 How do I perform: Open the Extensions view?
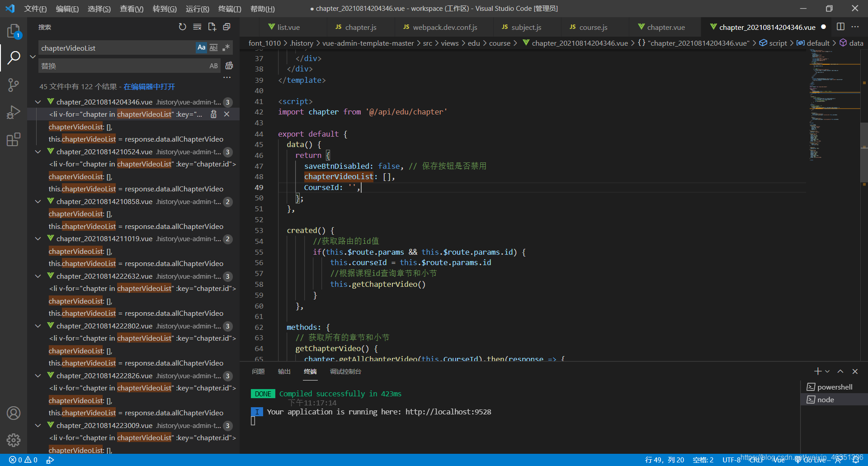click(x=14, y=139)
